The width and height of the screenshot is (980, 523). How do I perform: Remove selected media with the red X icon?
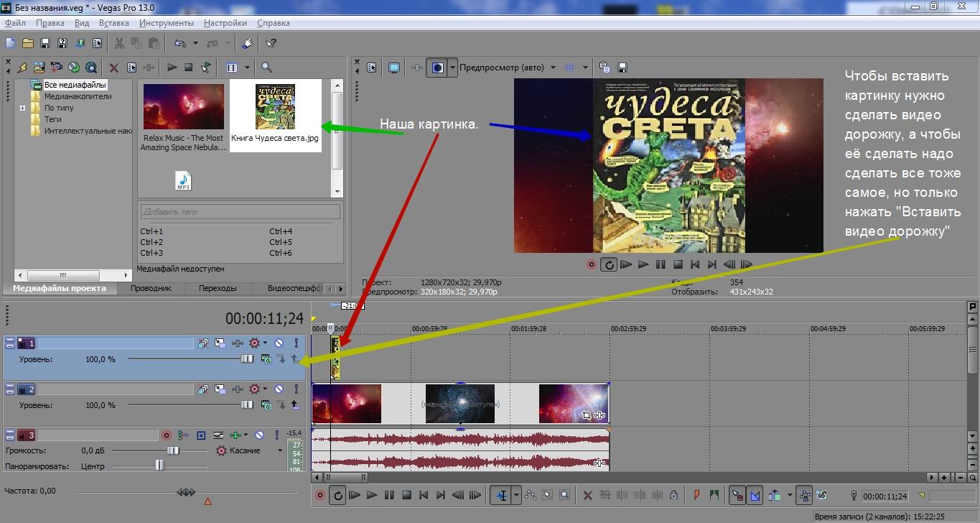point(113,68)
